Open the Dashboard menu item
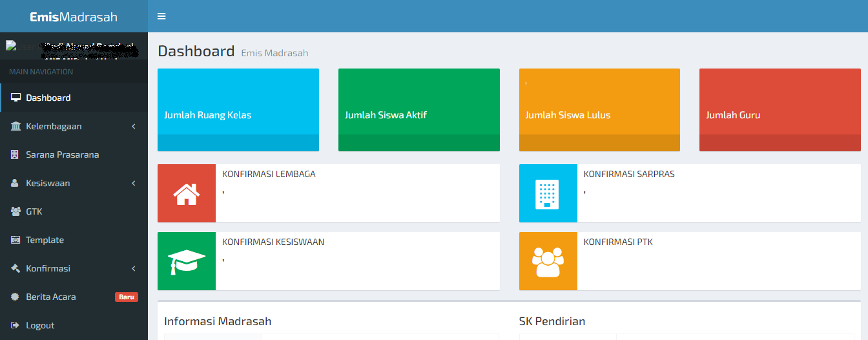 tap(74, 98)
